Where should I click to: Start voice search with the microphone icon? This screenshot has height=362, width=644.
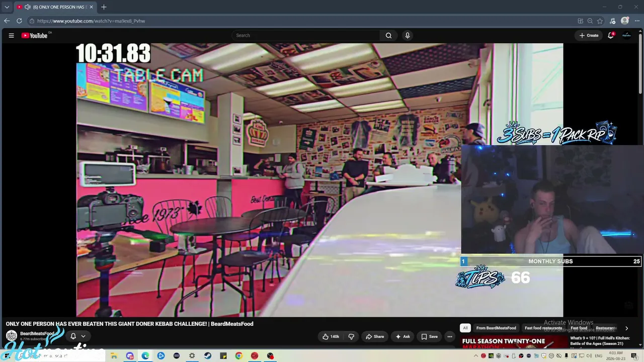click(x=408, y=36)
